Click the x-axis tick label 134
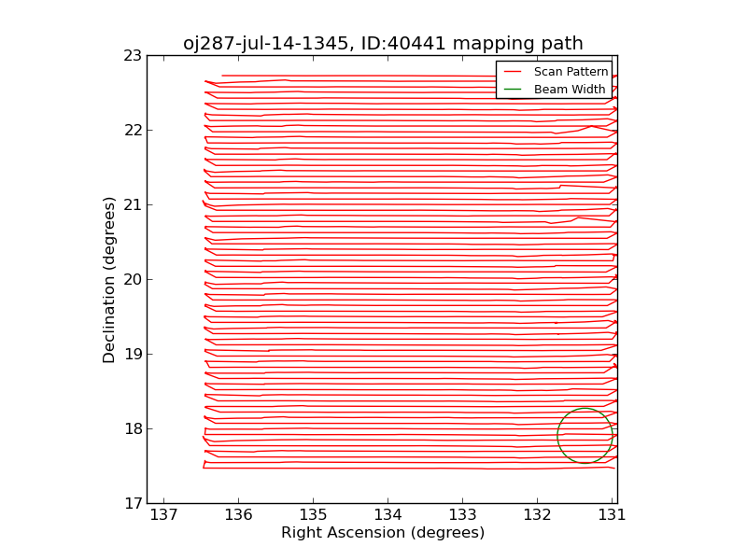 tap(388, 515)
